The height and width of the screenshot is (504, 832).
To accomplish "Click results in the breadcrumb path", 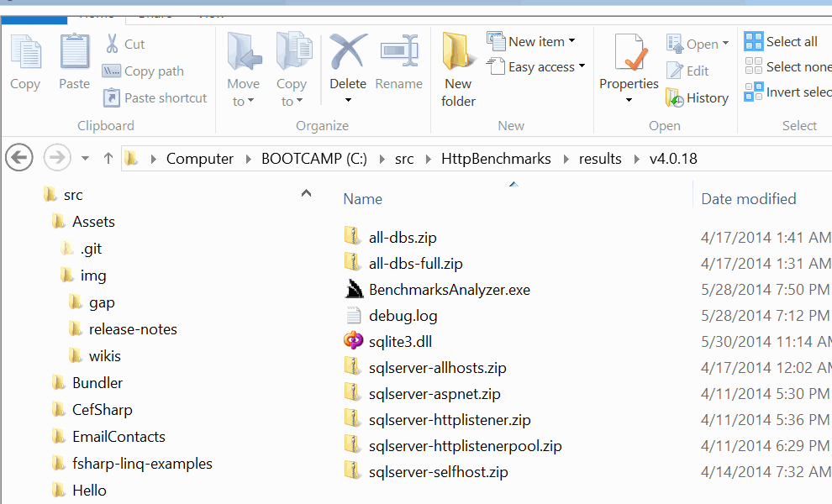I will tap(600, 159).
